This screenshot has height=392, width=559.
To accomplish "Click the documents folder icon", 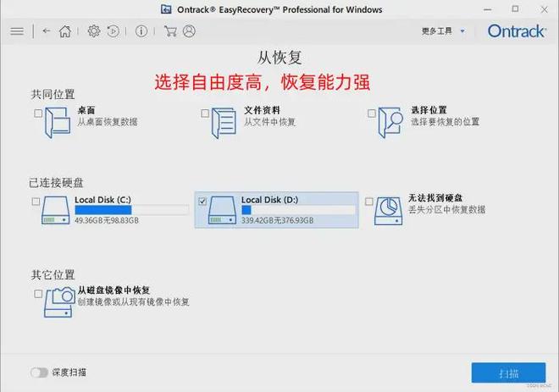I will [224, 123].
